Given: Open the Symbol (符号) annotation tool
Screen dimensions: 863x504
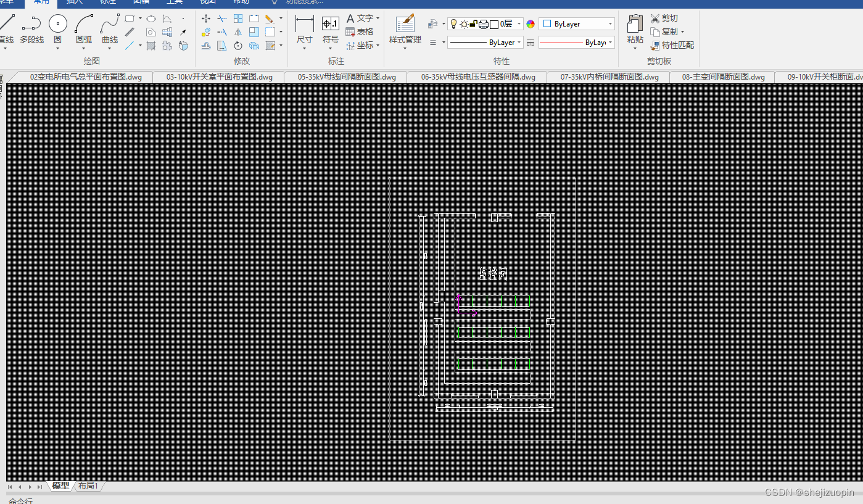Looking at the screenshot, I should click(331, 29).
